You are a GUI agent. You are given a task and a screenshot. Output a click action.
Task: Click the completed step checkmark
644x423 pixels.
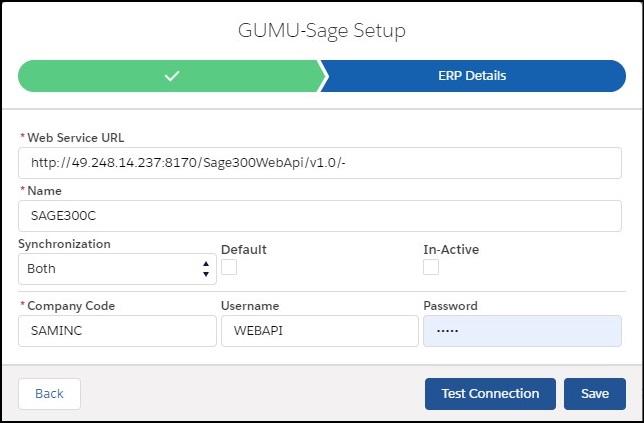pos(172,76)
